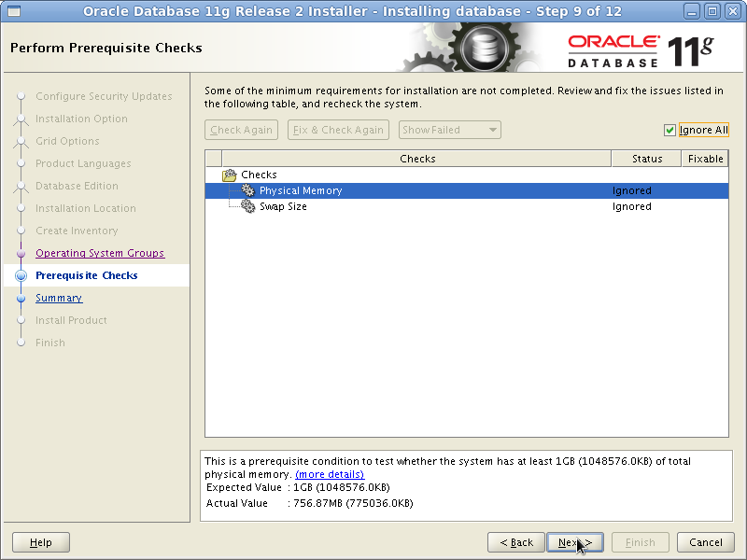Click the Install Product step

tap(72, 320)
